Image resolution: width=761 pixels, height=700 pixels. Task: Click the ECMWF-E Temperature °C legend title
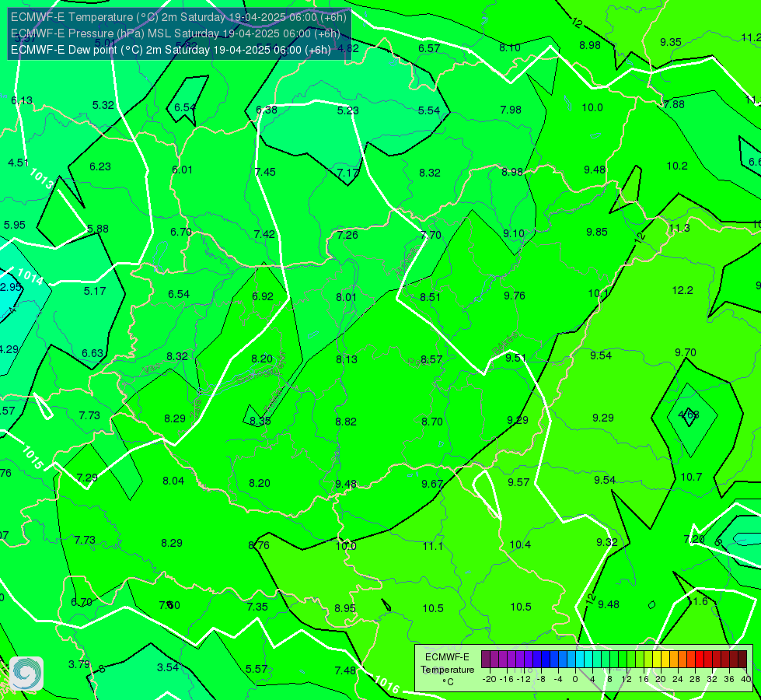(447, 670)
